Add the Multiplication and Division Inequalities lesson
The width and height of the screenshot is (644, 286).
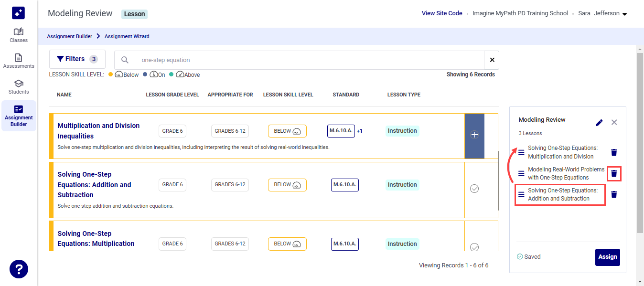[x=474, y=136]
